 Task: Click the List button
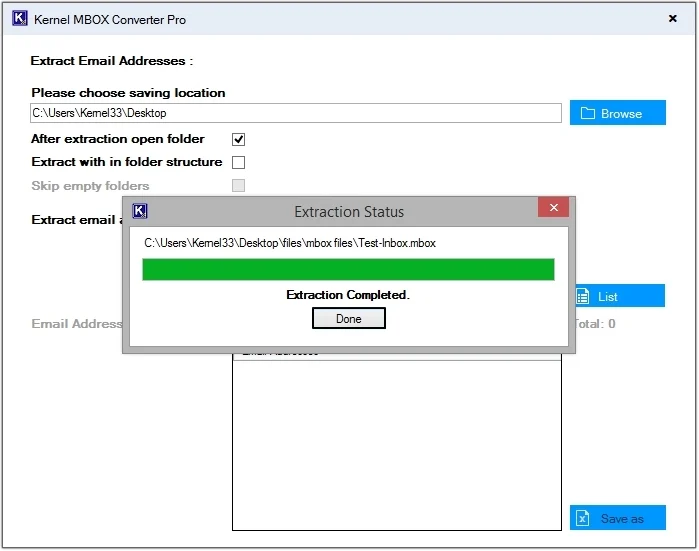(620, 296)
